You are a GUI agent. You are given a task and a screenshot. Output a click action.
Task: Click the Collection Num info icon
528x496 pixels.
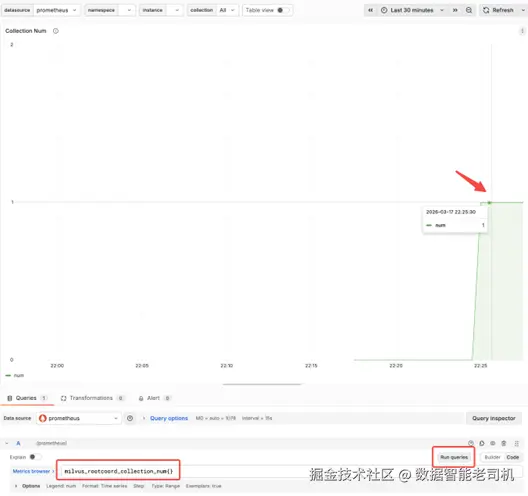click(x=56, y=31)
